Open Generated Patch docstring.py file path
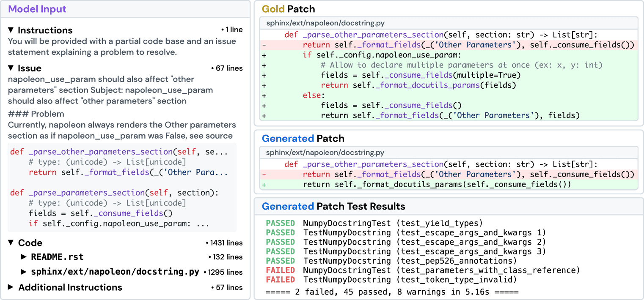The width and height of the screenshot is (644, 300). (x=325, y=153)
